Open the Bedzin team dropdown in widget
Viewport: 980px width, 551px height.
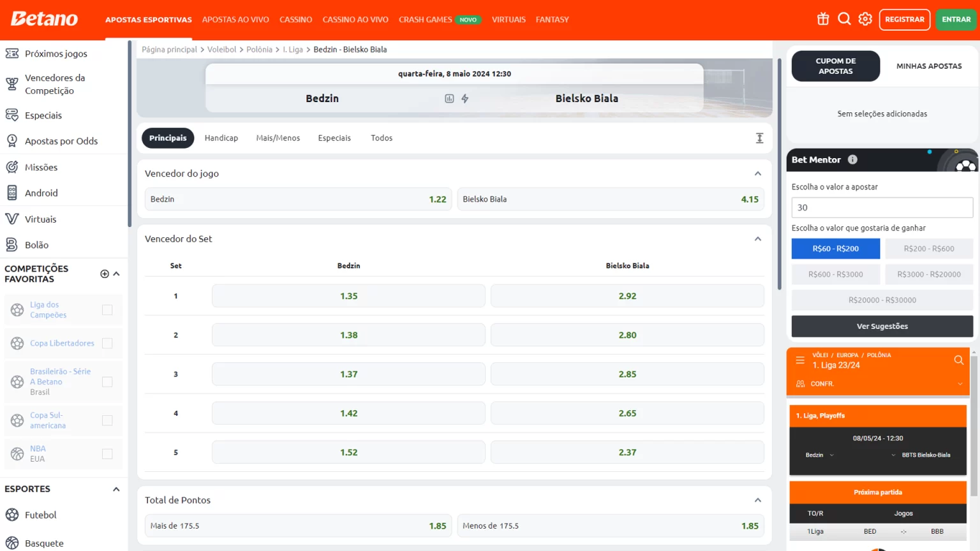tap(831, 455)
